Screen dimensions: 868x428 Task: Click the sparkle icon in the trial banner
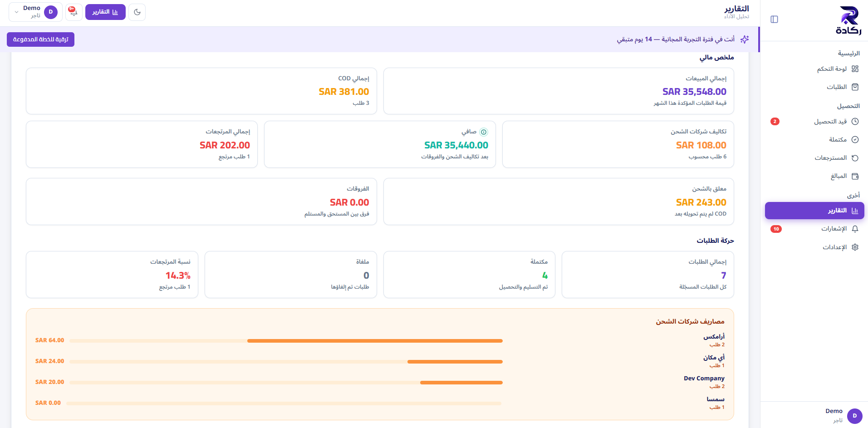(745, 39)
